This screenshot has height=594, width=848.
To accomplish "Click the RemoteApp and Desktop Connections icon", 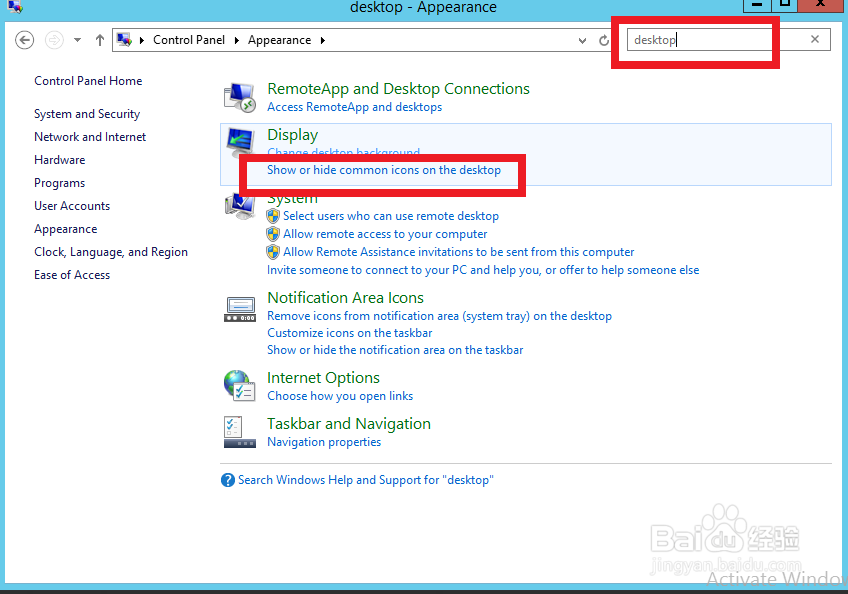I will click(x=240, y=97).
